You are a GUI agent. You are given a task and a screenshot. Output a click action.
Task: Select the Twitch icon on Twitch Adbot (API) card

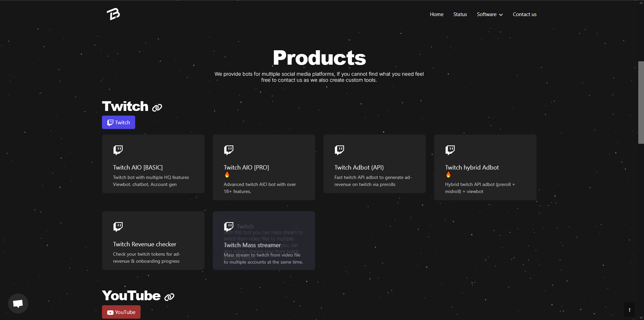339,150
